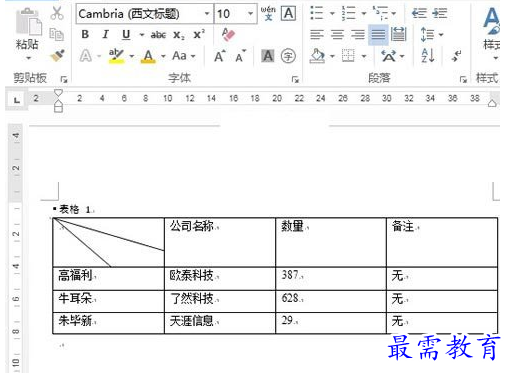Open the 剪贴板 dialog launcher

tap(63, 79)
